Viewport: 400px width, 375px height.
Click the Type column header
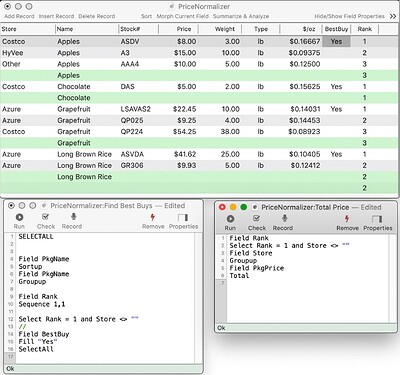click(x=261, y=29)
